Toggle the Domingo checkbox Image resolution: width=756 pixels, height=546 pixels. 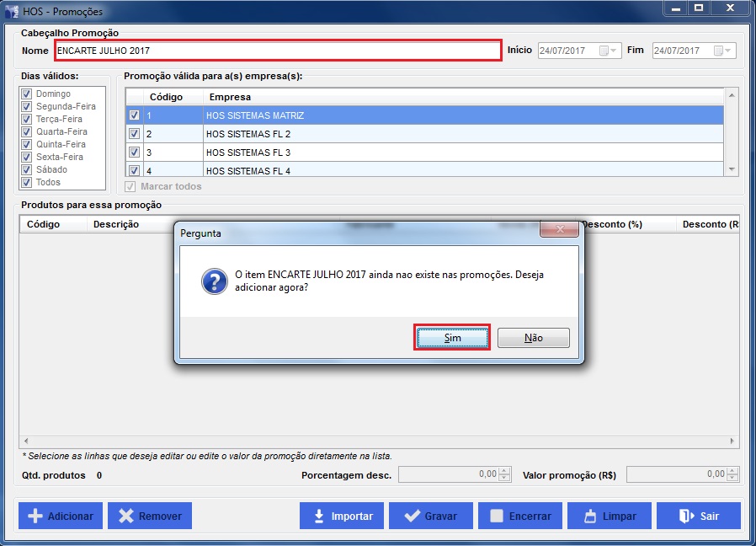[x=26, y=94]
